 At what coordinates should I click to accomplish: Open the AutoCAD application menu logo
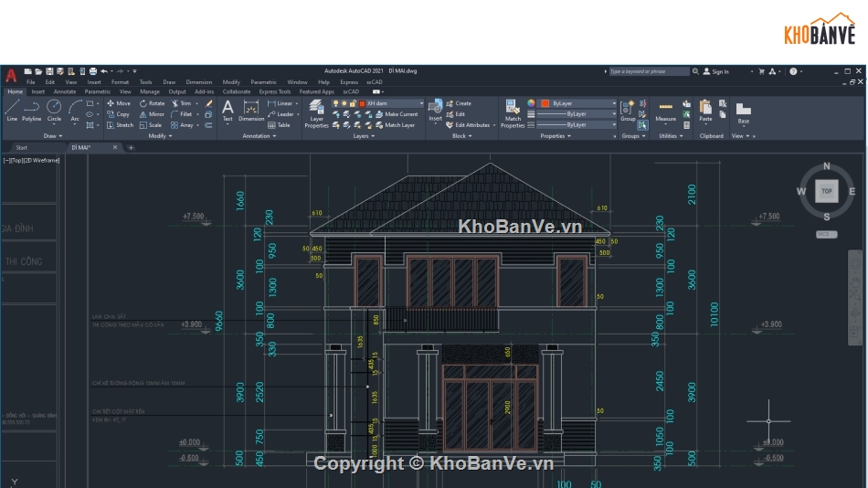coord(11,75)
